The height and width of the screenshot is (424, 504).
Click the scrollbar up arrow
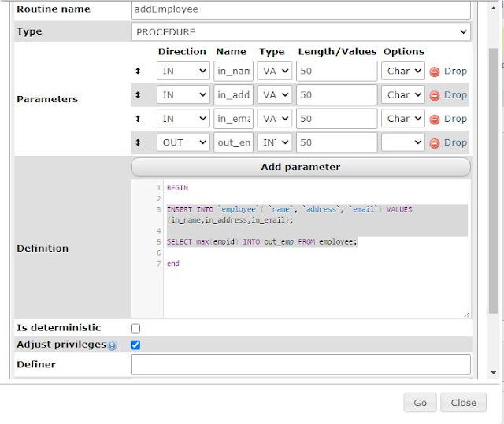coord(494,8)
